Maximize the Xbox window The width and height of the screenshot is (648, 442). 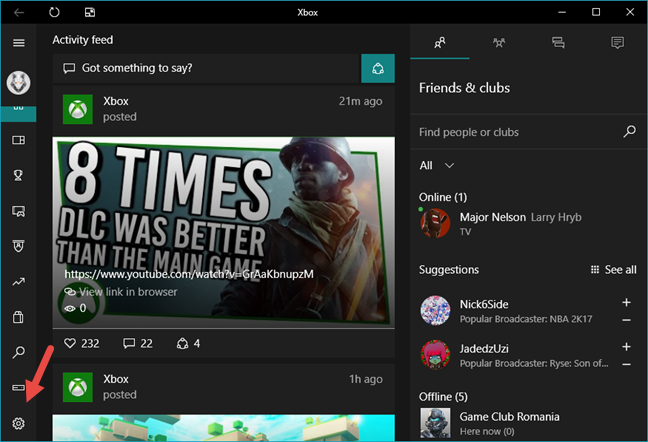coord(596,12)
